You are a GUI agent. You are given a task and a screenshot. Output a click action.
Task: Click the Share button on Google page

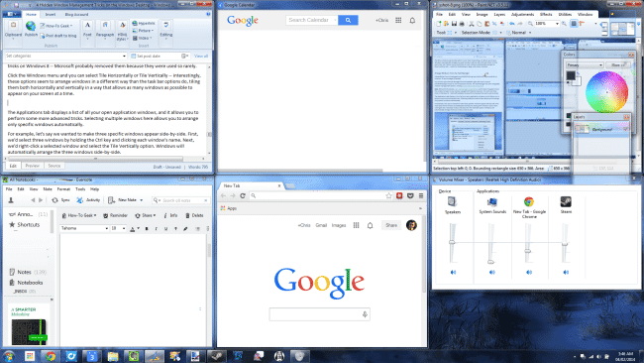coord(391,225)
